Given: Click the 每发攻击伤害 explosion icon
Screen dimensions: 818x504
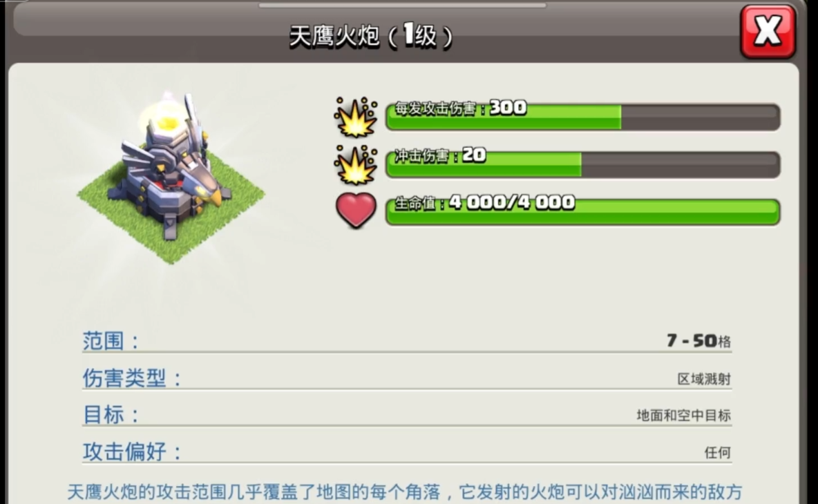Looking at the screenshot, I should point(356,117).
